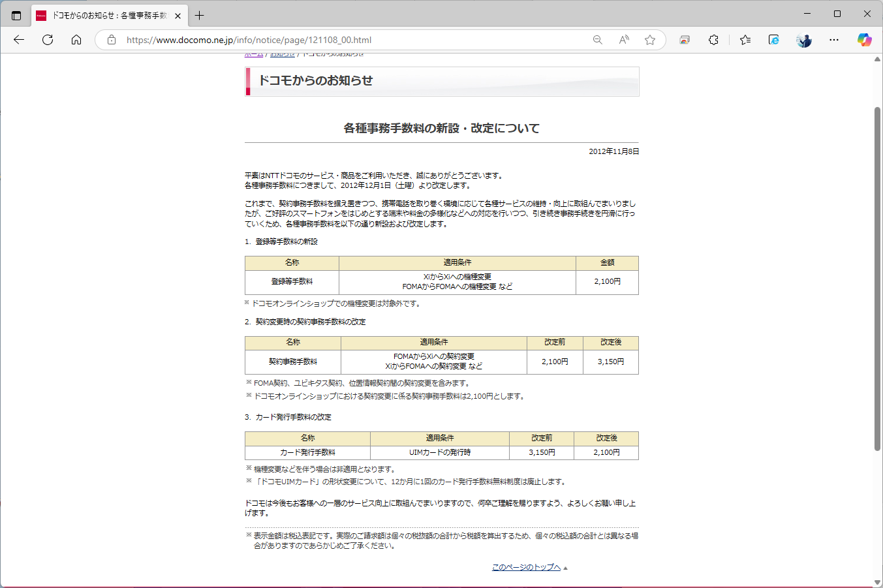Open the ホーム breadcrumb link
This screenshot has width=883, height=588.
point(253,55)
